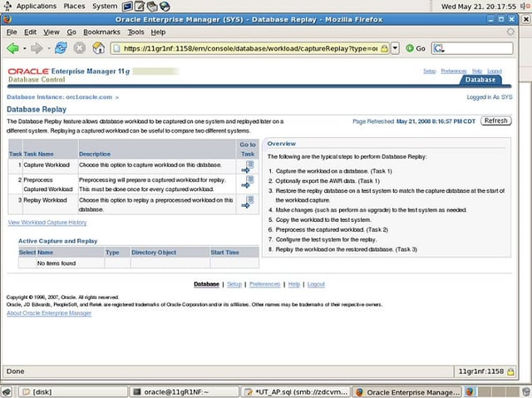Reload the page with the refresh icon
Screen dimensions: 532x398
[61, 48]
